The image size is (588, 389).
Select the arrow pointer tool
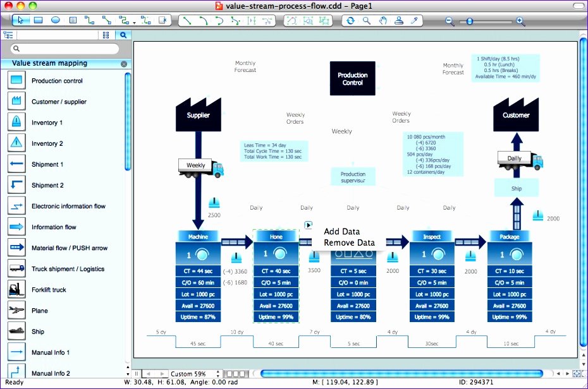coord(21,20)
